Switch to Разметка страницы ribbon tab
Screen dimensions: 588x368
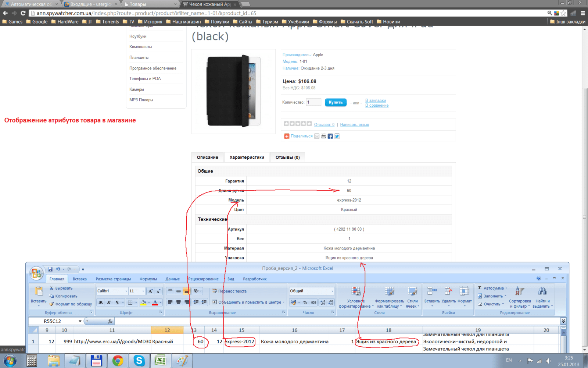click(x=113, y=279)
